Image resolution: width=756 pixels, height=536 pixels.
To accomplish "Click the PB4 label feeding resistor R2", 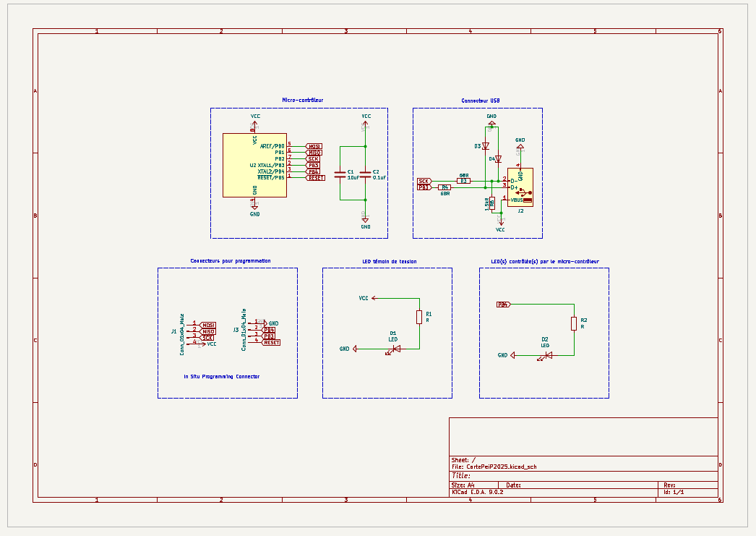I will click(x=503, y=305).
